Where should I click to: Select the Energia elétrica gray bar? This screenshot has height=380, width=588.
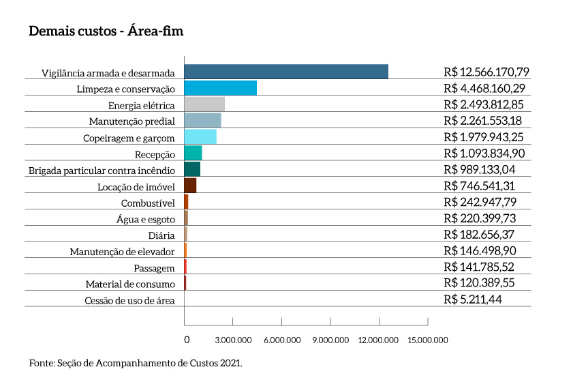(x=204, y=104)
